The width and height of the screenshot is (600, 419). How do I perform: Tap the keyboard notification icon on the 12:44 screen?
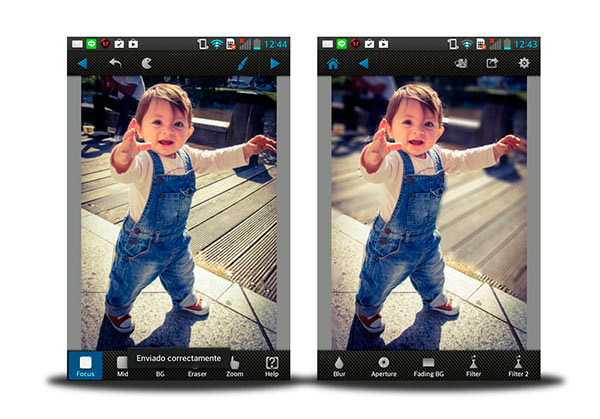point(77,44)
